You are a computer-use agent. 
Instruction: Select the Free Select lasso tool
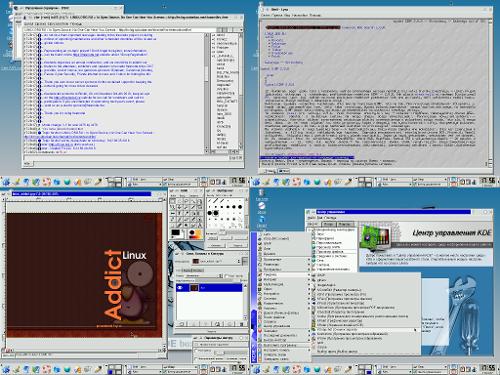pyautogui.click(x=186, y=201)
